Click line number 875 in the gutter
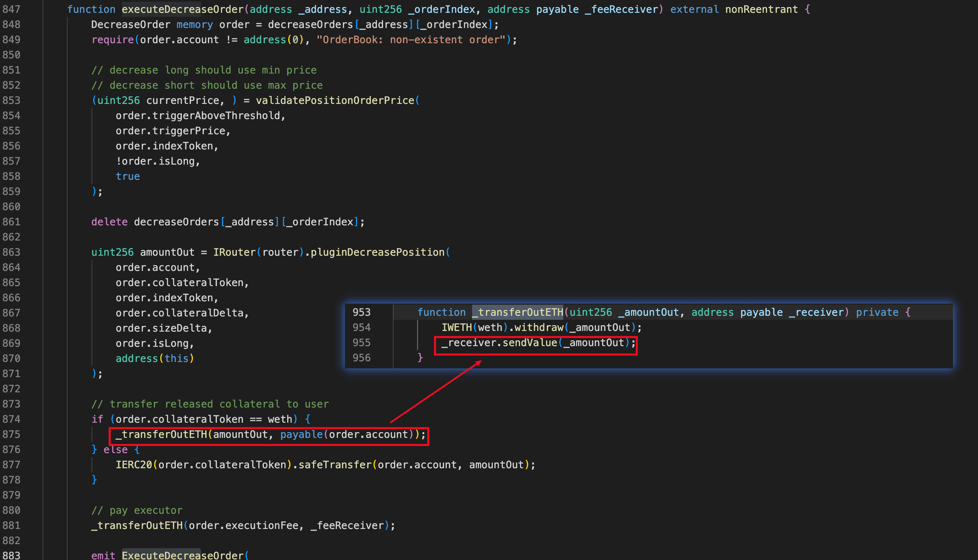The width and height of the screenshot is (978, 560). (11, 435)
